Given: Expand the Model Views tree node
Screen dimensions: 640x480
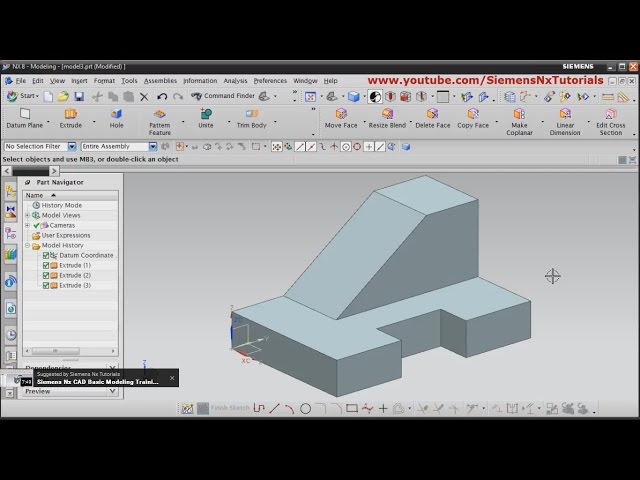Looking at the screenshot, I should 27,215.
